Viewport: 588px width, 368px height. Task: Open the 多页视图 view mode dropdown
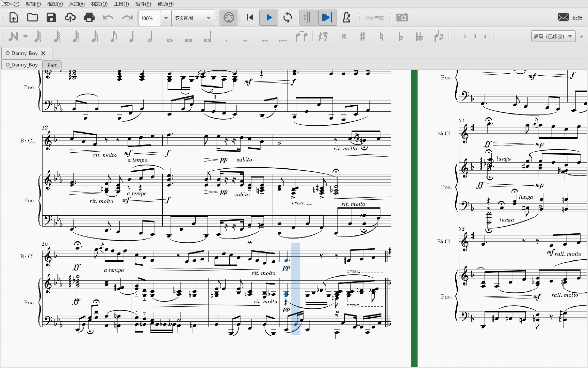click(x=193, y=18)
